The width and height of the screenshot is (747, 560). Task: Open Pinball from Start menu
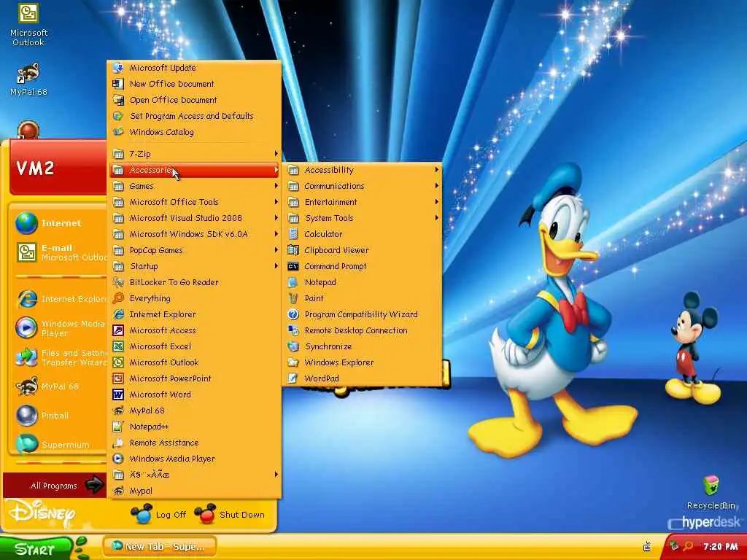pos(60,415)
